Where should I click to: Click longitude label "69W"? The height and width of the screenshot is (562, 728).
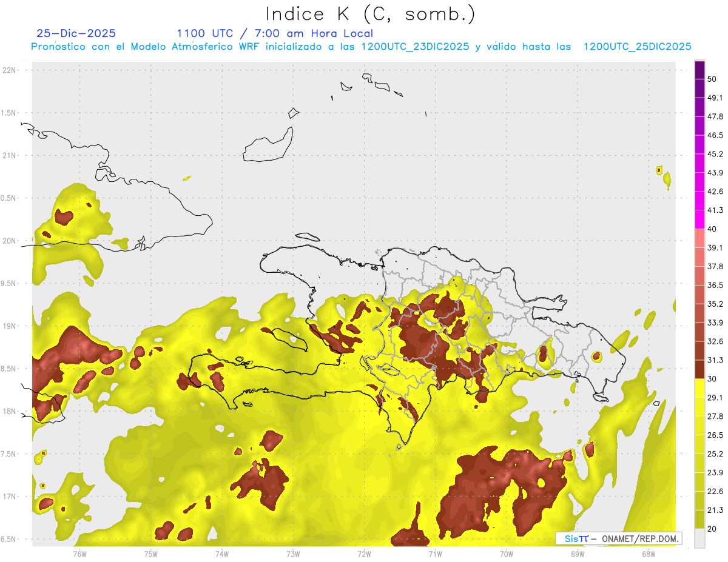tap(577, 554)
